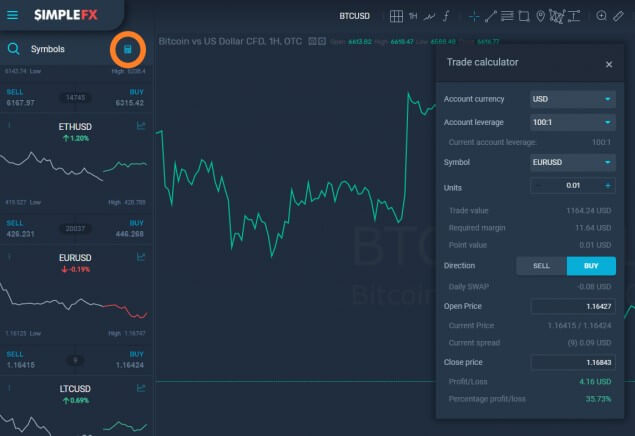Viewport: 635px width, 436px height.
Task: Set direction to BUY
Action: click(x=591, y=266)
